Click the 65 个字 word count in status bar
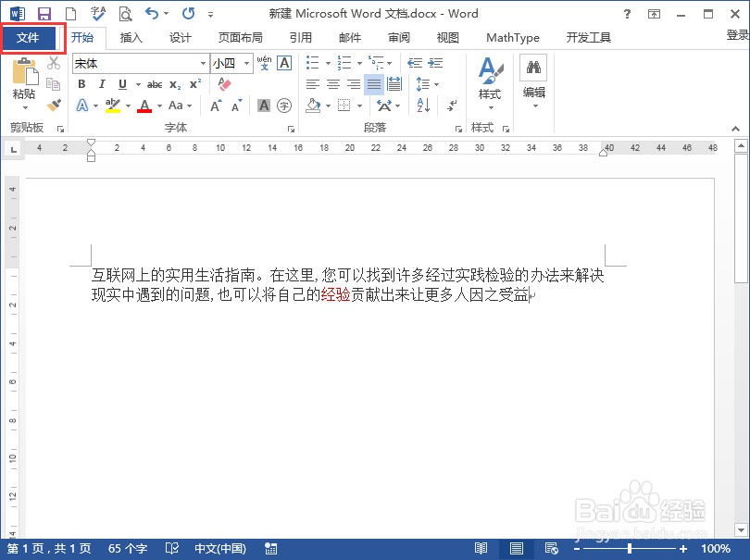Image resolution: width=750 pixels, height=560 pixels. click(x=128, y=549)
